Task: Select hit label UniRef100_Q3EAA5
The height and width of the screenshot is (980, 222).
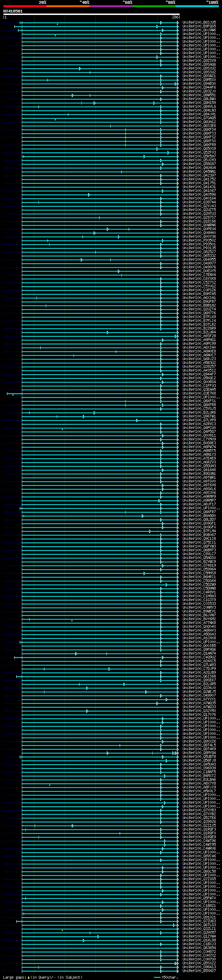Action: click(x=199, y=389)
